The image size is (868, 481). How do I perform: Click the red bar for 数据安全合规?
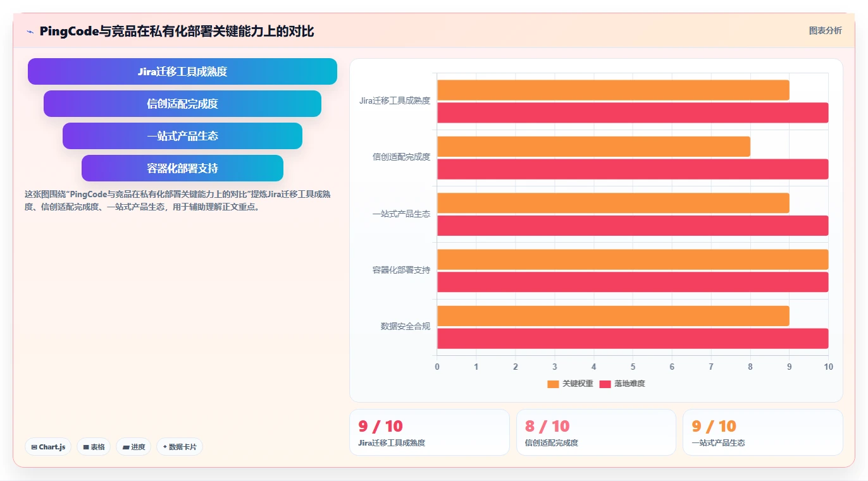coord(633,338)
